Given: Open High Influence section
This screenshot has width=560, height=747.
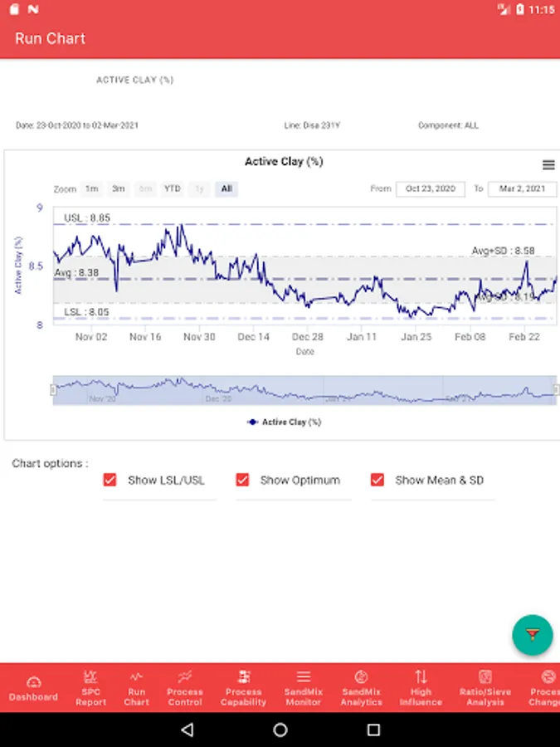Looking at the screenshot, I should (421, 688).
